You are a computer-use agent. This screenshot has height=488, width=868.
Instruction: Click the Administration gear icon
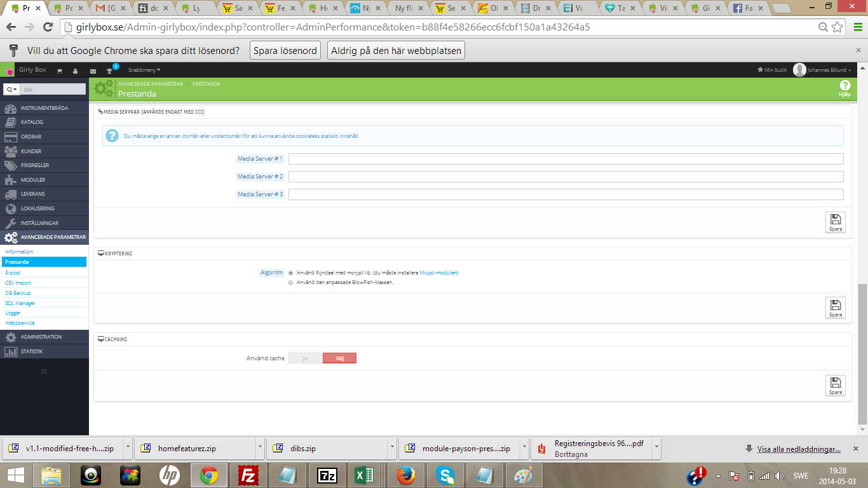tap(10, 337)
